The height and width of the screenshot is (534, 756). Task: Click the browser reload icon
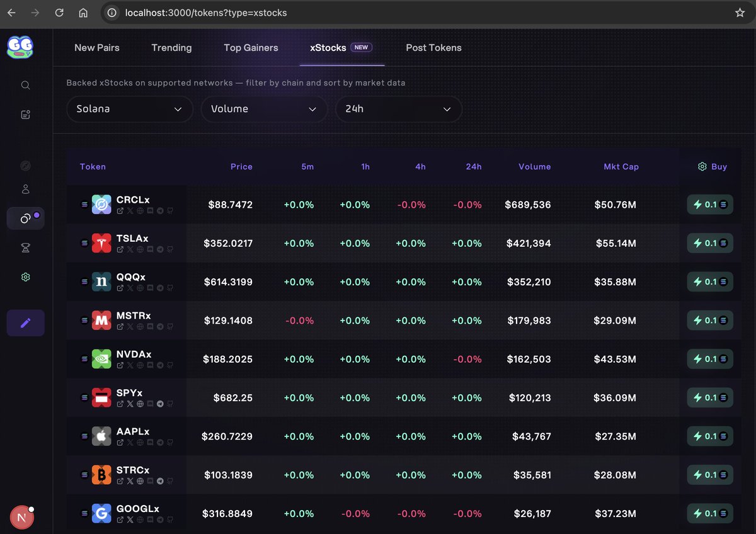[59, 13]
